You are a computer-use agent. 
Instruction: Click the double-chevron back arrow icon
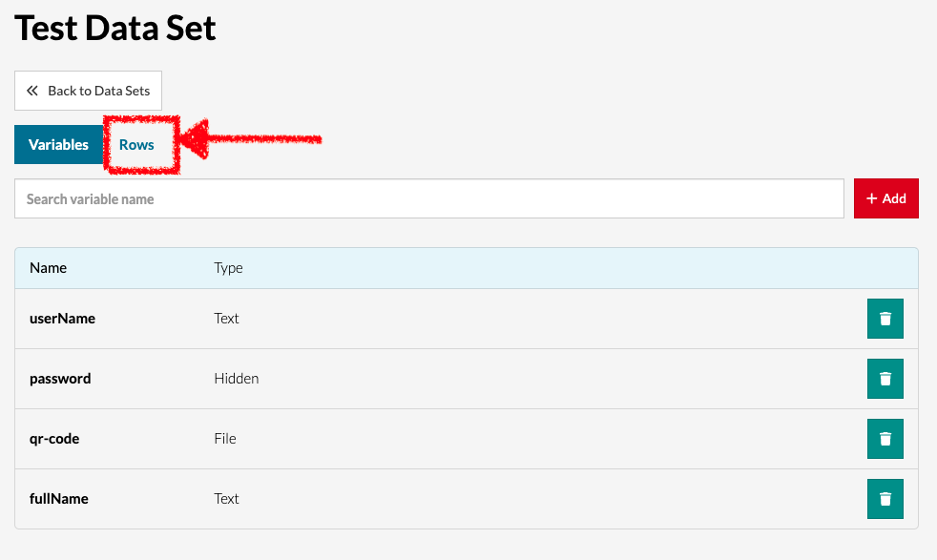pyautogui.click(x=32, y=91)
